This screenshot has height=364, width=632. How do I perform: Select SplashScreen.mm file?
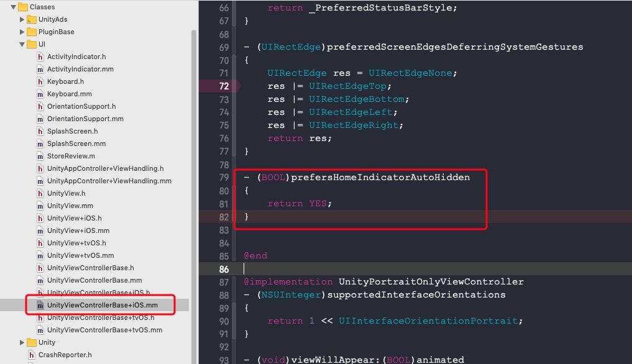[x=76, y=143]
